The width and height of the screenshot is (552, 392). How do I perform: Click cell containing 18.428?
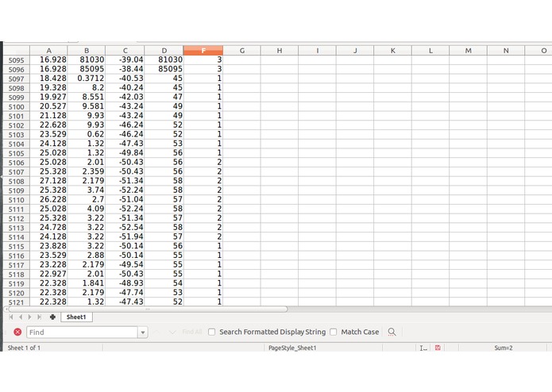(48, 79)
